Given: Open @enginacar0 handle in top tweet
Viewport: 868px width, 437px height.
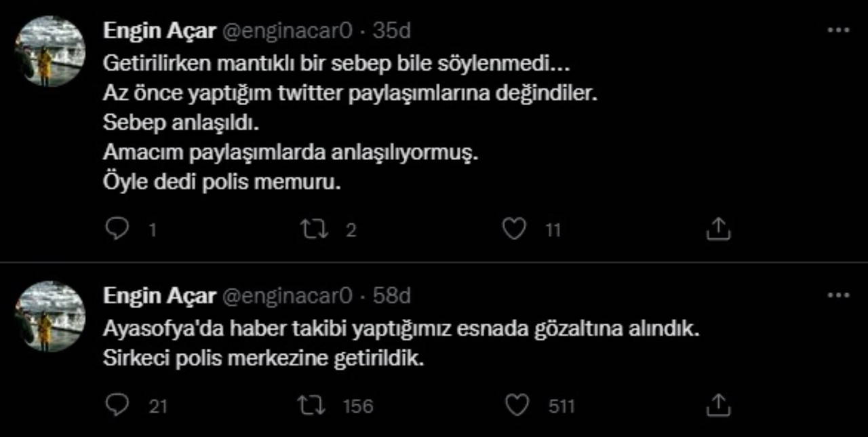Looking at the screenshot, I should [x=288, y=31].
